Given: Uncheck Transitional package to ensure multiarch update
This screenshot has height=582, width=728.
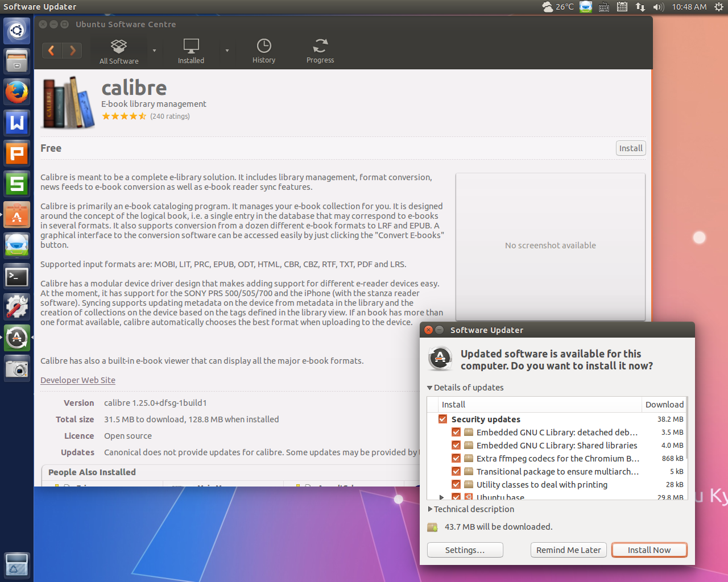Looking at the screenshot, I should point(456,471).
